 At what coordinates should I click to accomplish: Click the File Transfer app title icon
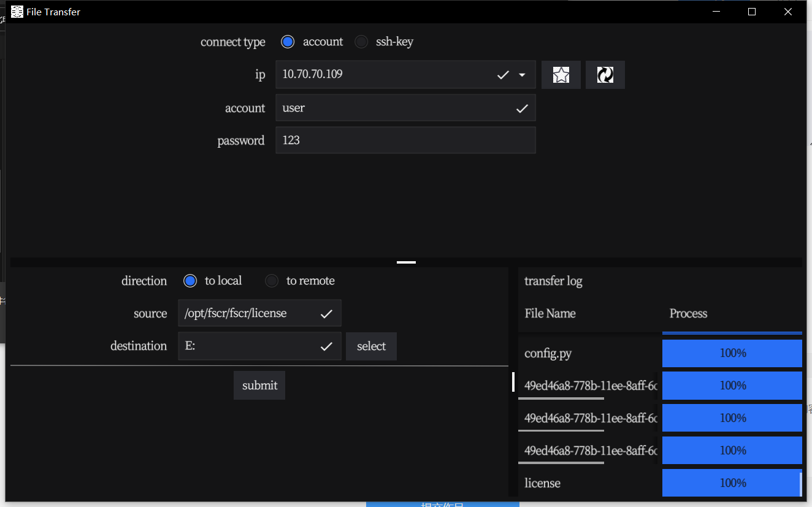tap(17, 12)
